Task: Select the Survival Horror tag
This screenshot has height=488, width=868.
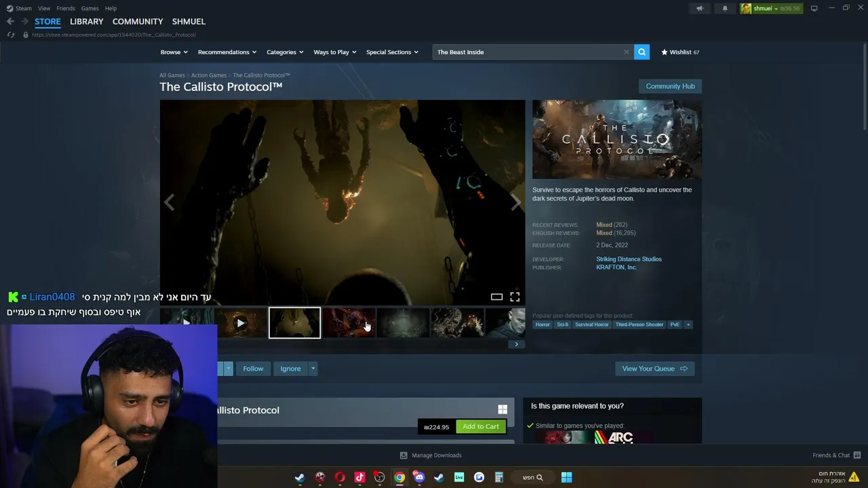Action: coord(592,325)
